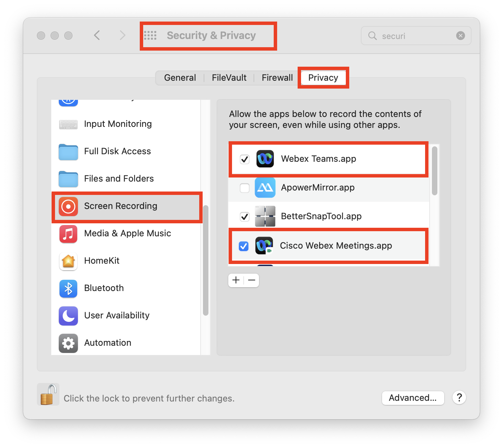503x448 pixels.
Task: Click the padlock to prevent changes
Action: (47, 394)
